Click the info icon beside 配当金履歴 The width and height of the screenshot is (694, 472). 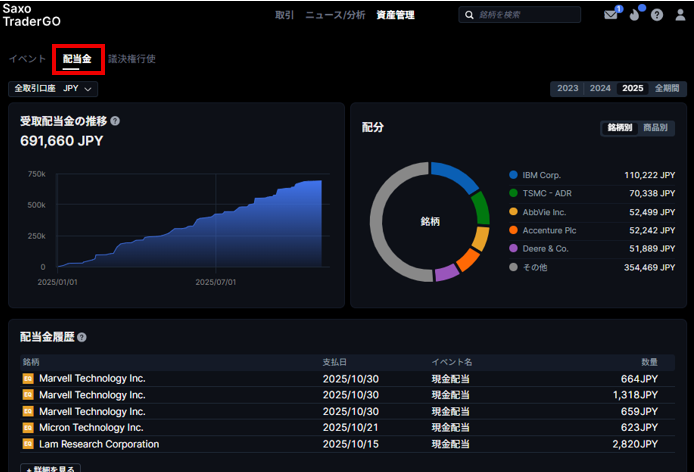point(82,338)
